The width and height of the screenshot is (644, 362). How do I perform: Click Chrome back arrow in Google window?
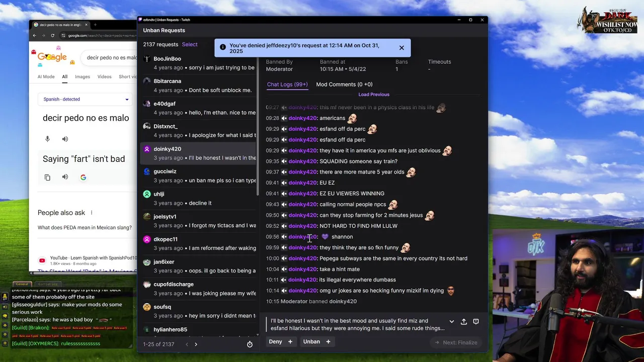[x=34, y=36]
